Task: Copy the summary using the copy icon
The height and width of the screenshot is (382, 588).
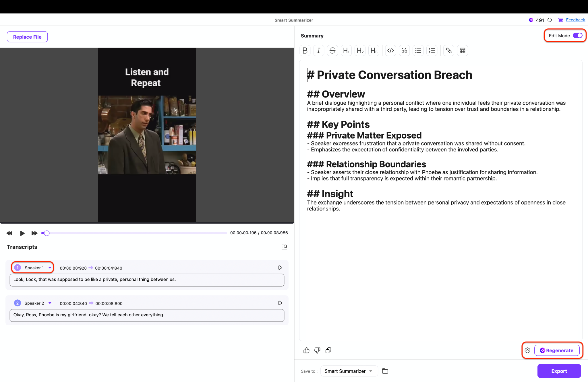Action: coord(328,350)
